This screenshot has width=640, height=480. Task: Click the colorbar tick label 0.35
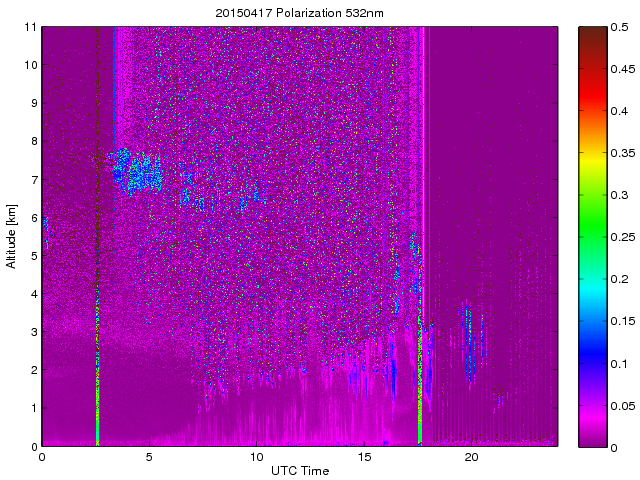coord(623,153)
